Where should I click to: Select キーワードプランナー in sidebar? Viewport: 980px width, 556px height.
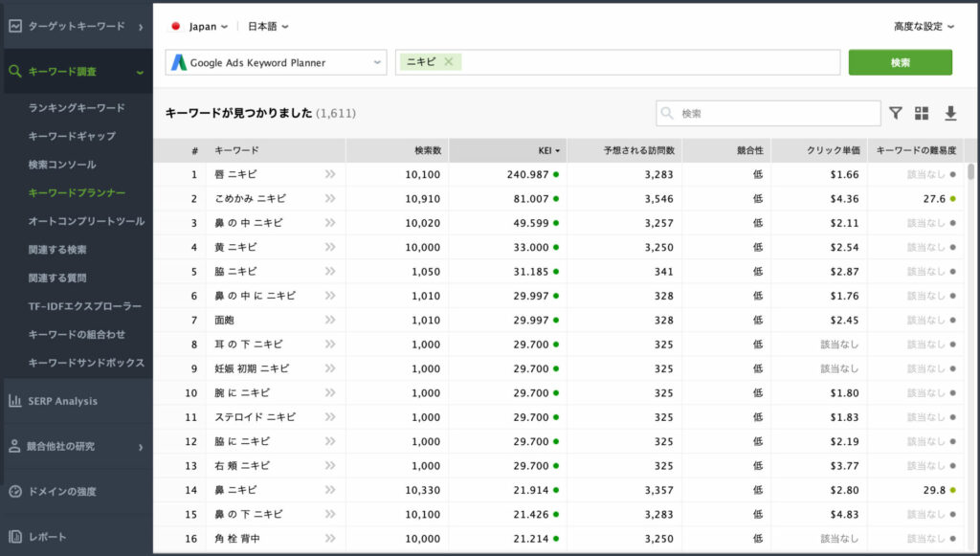pyautogui.click(x=77, y=192)
